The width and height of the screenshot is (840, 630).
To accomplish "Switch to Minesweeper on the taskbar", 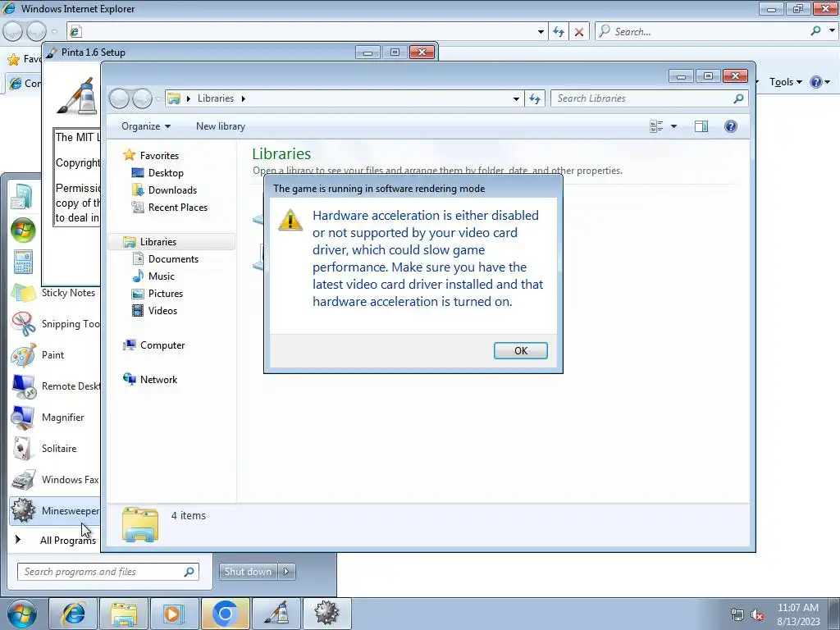I will (x=327, y=614).
